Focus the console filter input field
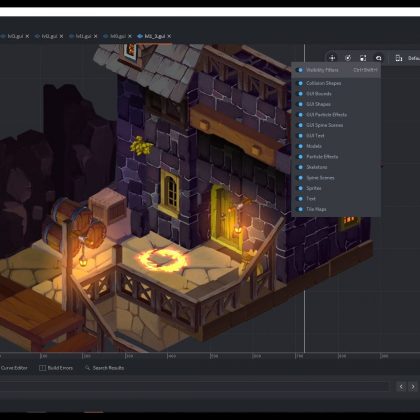The width and height of the screenshot is (420, 420). tap(194, 386)
